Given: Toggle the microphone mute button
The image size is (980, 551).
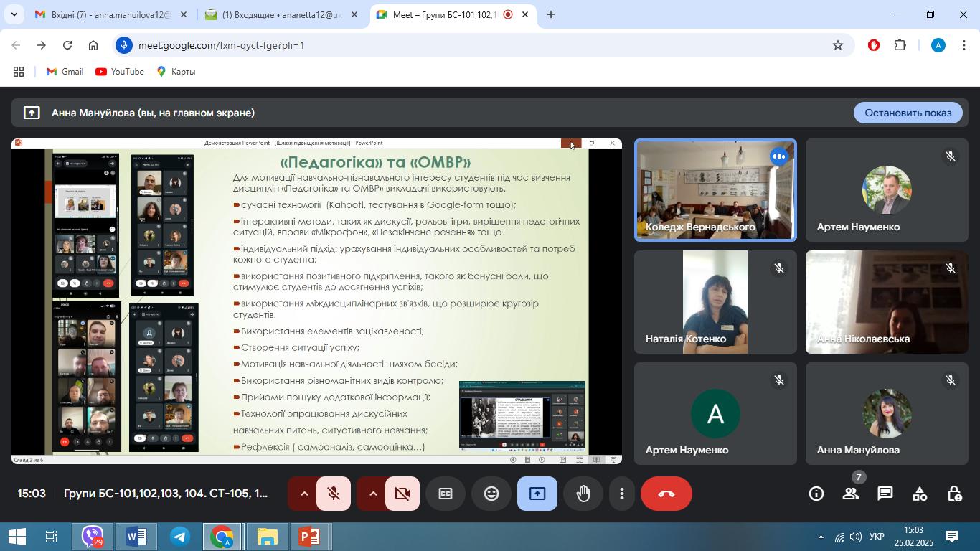Looking at the screenshot, I should (334, 494).
